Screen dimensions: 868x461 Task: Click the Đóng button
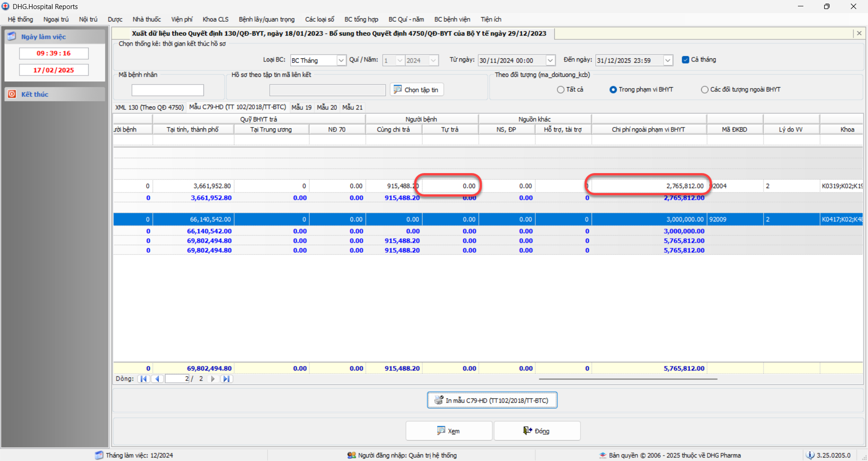point(537,431)
